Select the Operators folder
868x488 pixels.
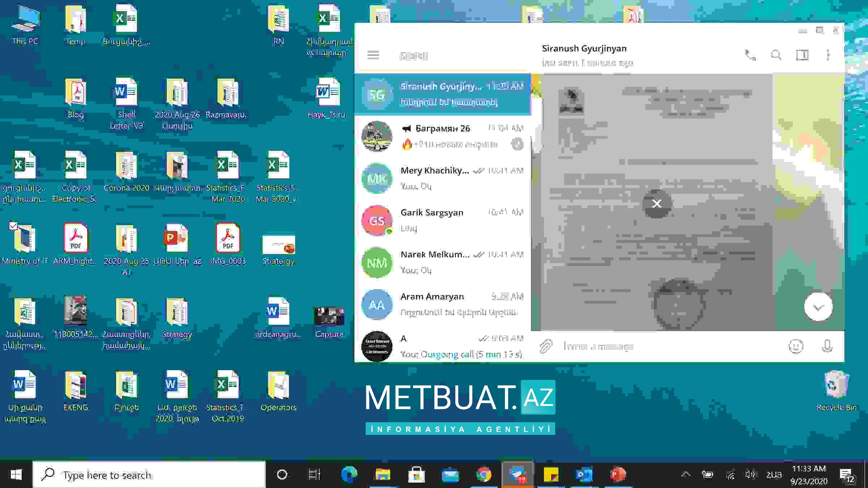[x=278, y=391]
